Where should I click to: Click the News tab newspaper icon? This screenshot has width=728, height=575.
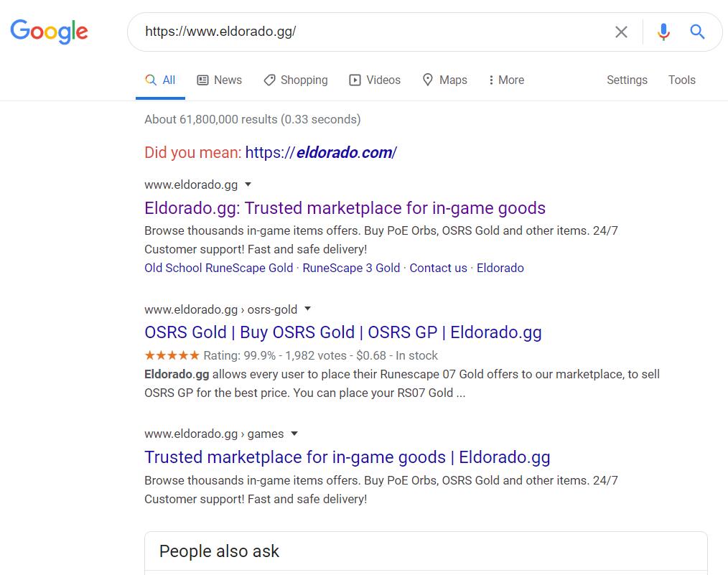pyautogui.click(x=202, y=80)
